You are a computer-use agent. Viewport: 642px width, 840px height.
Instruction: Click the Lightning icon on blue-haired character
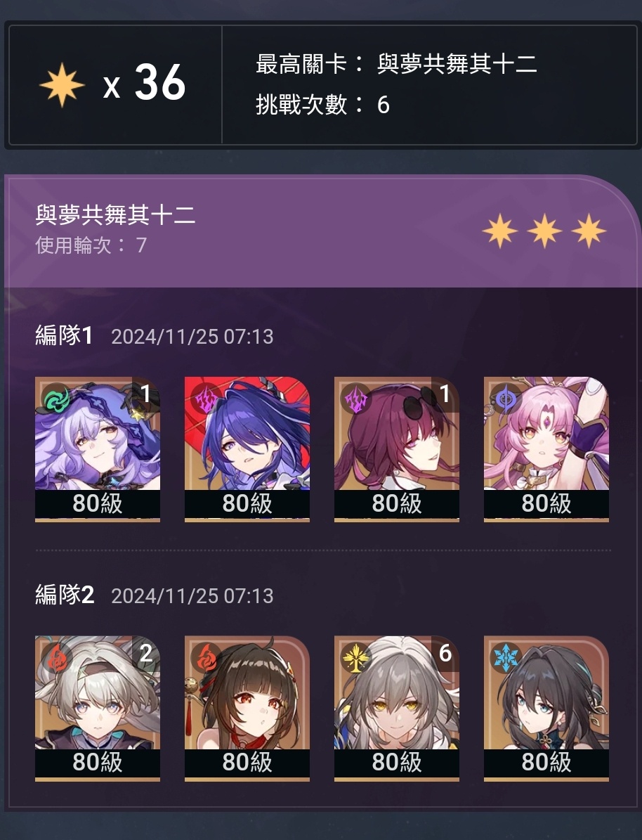pyautogui.click(x=206, y=400)
